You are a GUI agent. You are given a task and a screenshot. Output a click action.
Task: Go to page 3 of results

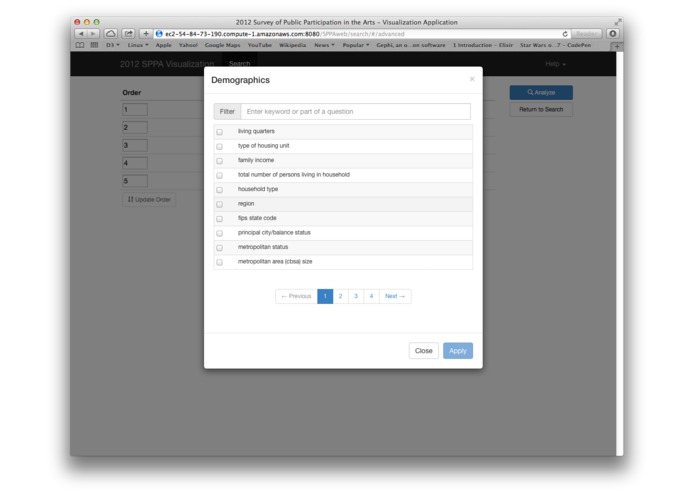coord(356,296)
